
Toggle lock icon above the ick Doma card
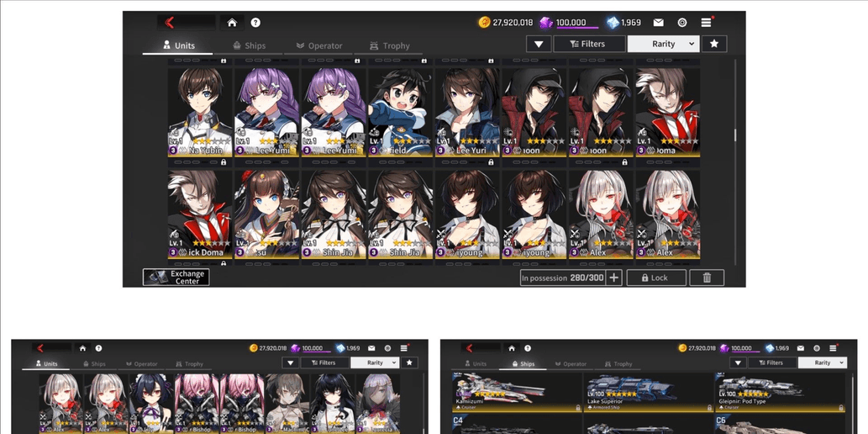point(224,162)
